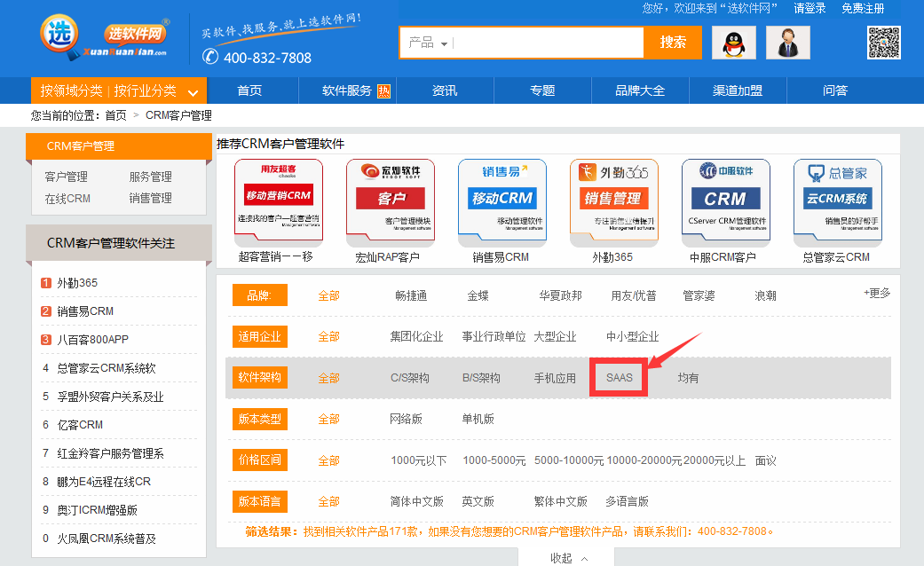
Task: Open the 渠道加盟 nav item
Action: pyautogui.click(x=738, y=90)
